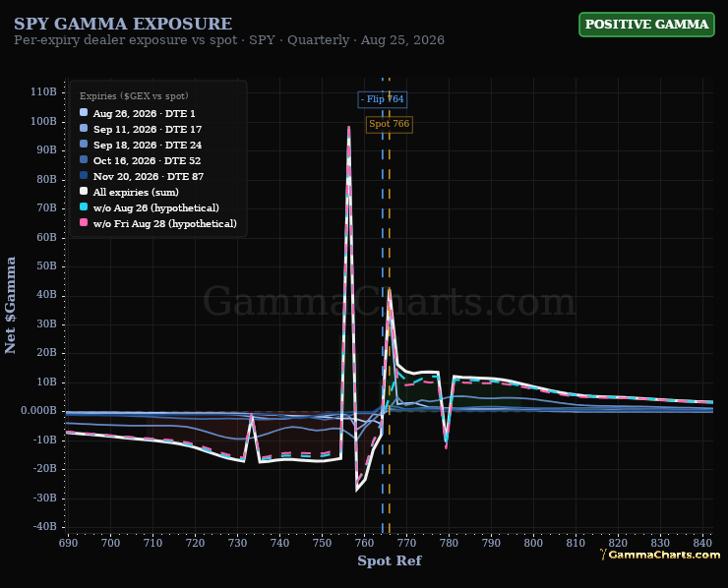Viewport: 728px width, 588px height.
Task: Click the 690 x-axis tick label
Action: point(68,543)
